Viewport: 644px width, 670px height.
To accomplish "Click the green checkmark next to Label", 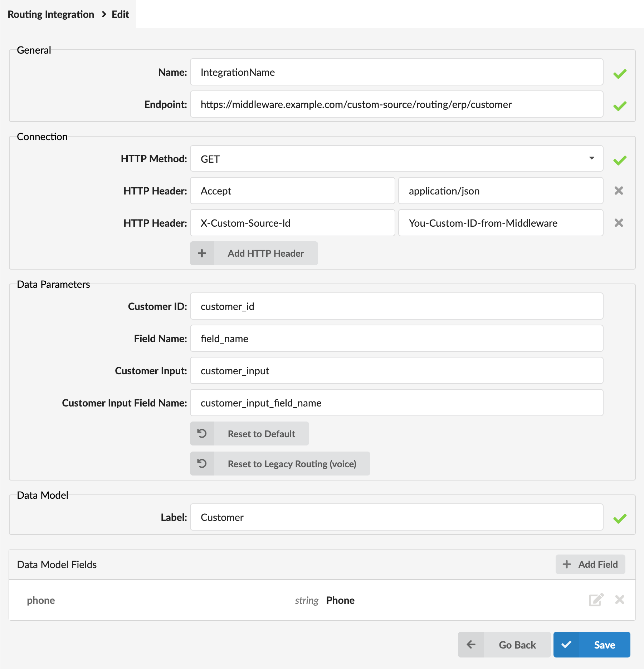I will pyautogui.click(x=620, y=519).
